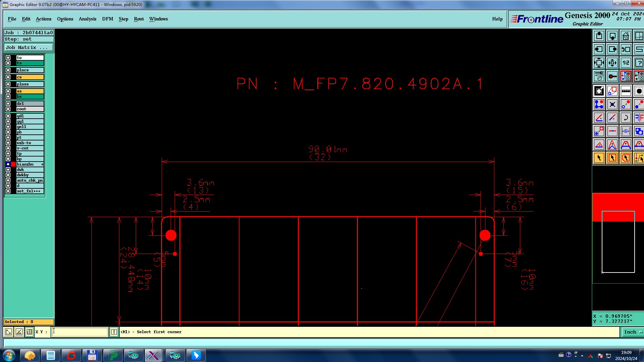
Task: Click the X Y coordinate input field
Action: tap(79, 332)
